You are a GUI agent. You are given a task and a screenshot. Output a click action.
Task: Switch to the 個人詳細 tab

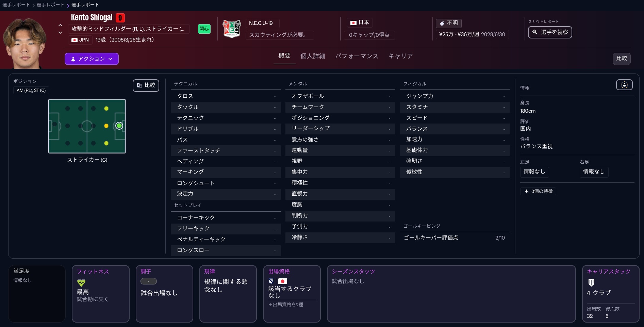[x=313, y=56]
